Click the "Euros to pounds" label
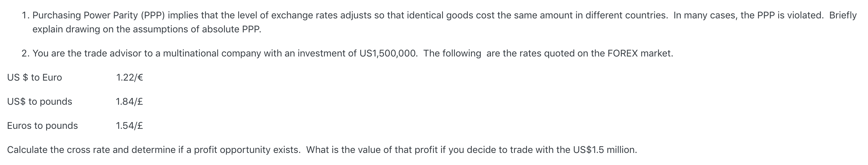The image size is (868, 165). pos(42,126)
